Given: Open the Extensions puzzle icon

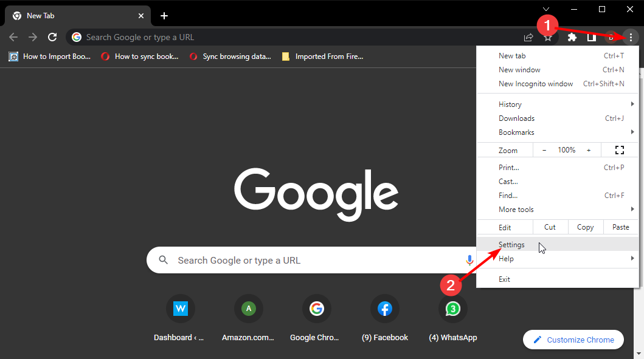Looking at the screenshot, I should tap(572, 37).
